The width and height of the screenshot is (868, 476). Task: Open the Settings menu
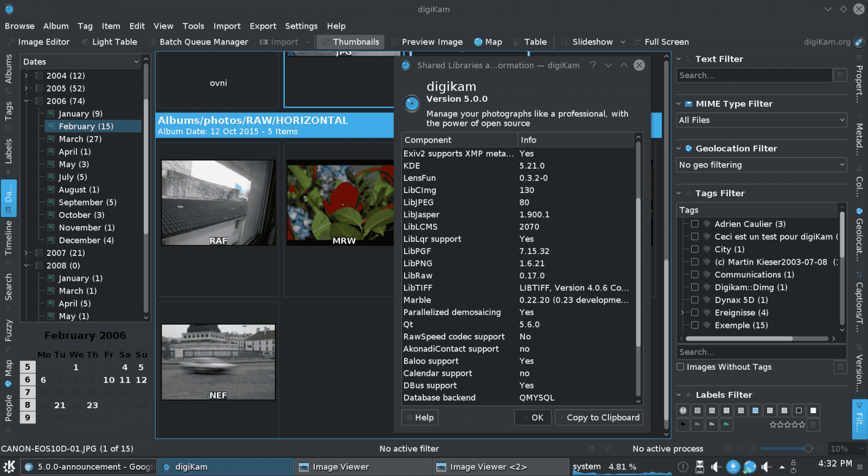pos(301,26)
